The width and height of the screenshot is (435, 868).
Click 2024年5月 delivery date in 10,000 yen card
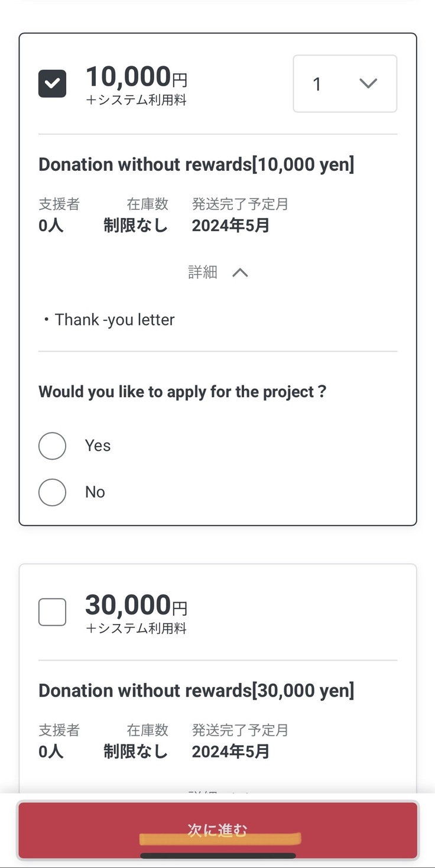click(231, 226)
